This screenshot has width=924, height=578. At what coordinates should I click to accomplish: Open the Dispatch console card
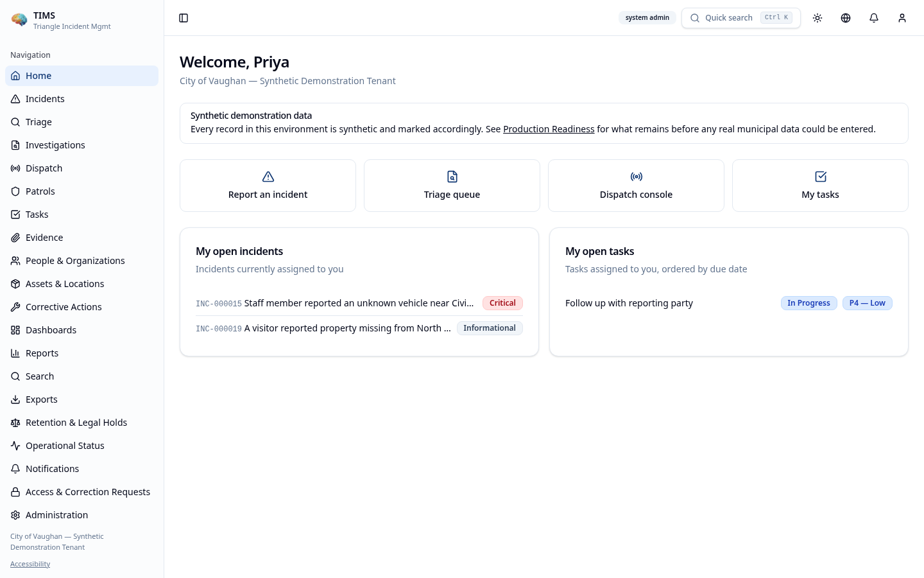[x=636, y=186]
